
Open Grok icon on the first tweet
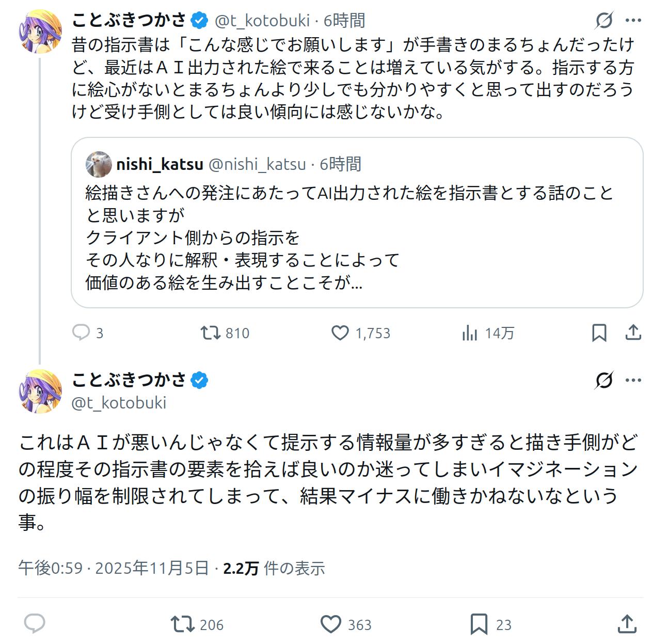click(x=604, y=21)
